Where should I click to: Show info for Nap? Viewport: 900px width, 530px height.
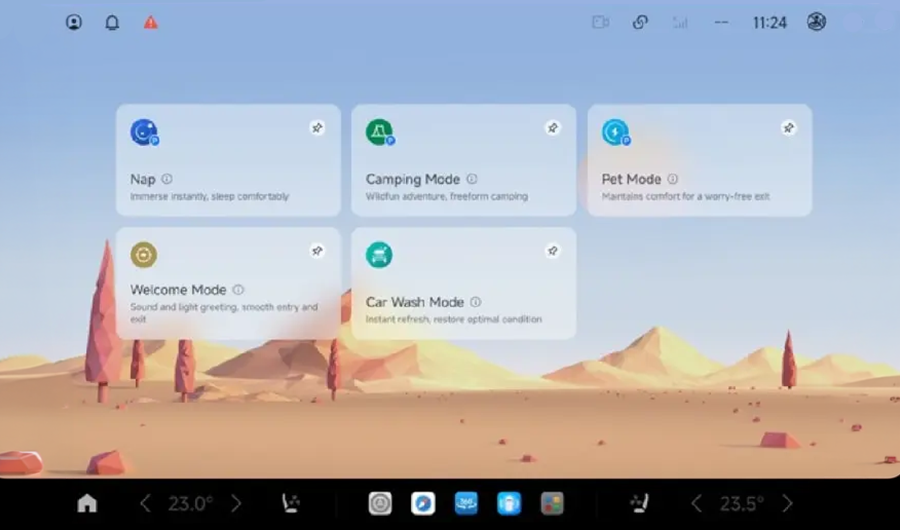(166, 179)
